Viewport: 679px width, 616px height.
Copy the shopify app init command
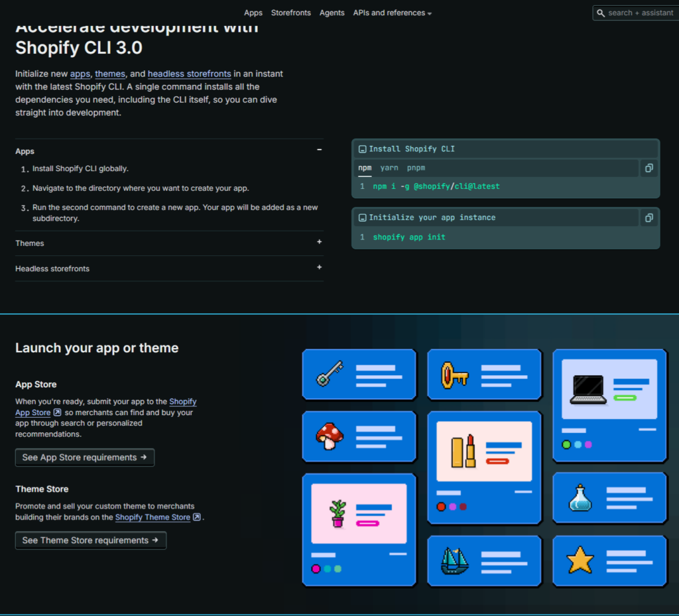[648, 217]
